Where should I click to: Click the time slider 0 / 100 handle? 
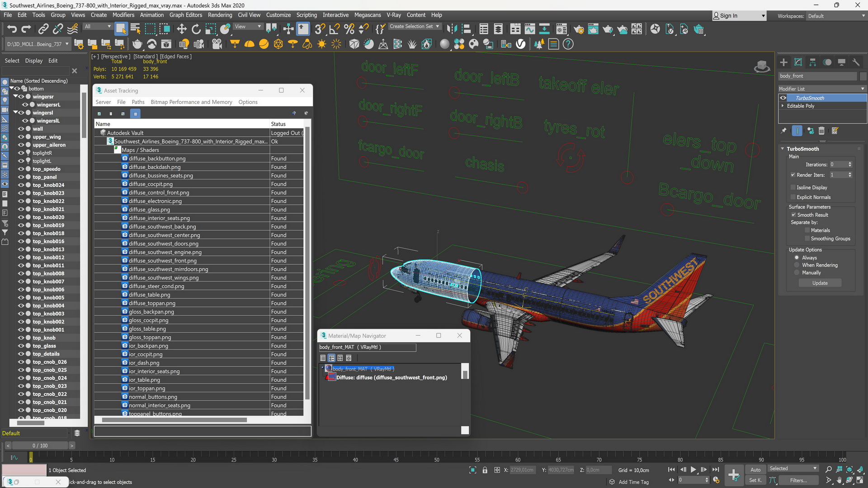click(x=40, y=446)
